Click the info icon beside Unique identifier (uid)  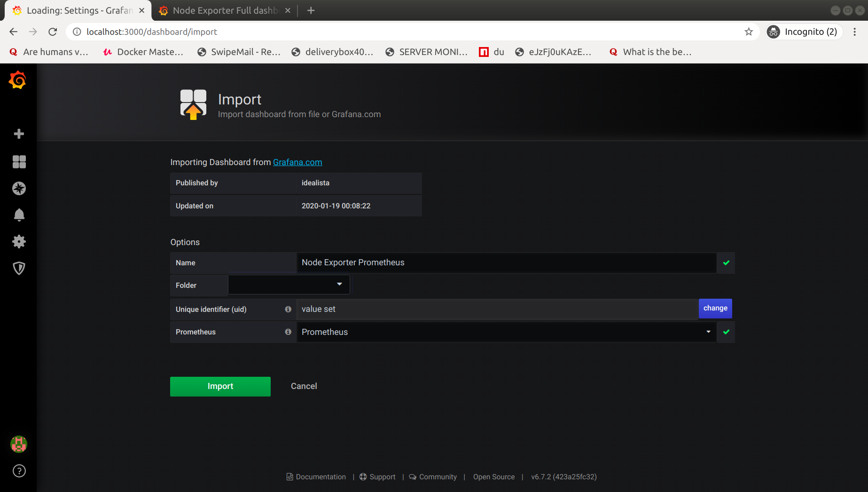[288, 309]
